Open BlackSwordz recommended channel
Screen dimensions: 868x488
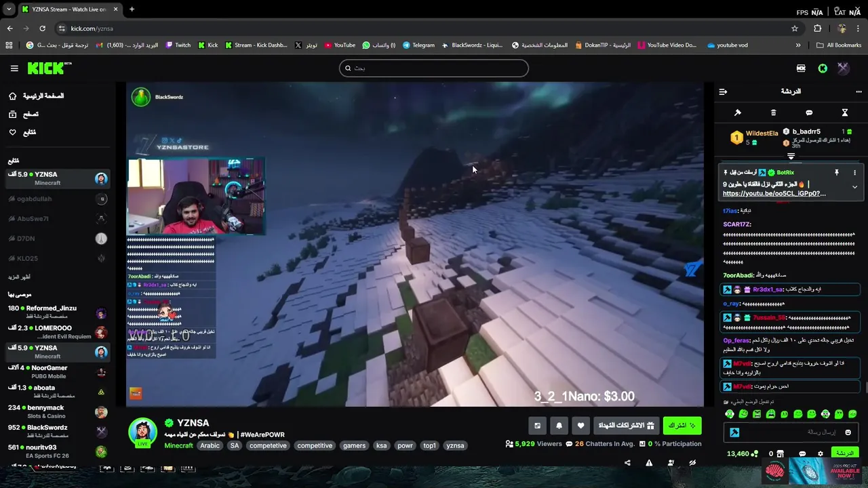click(57, 432)
